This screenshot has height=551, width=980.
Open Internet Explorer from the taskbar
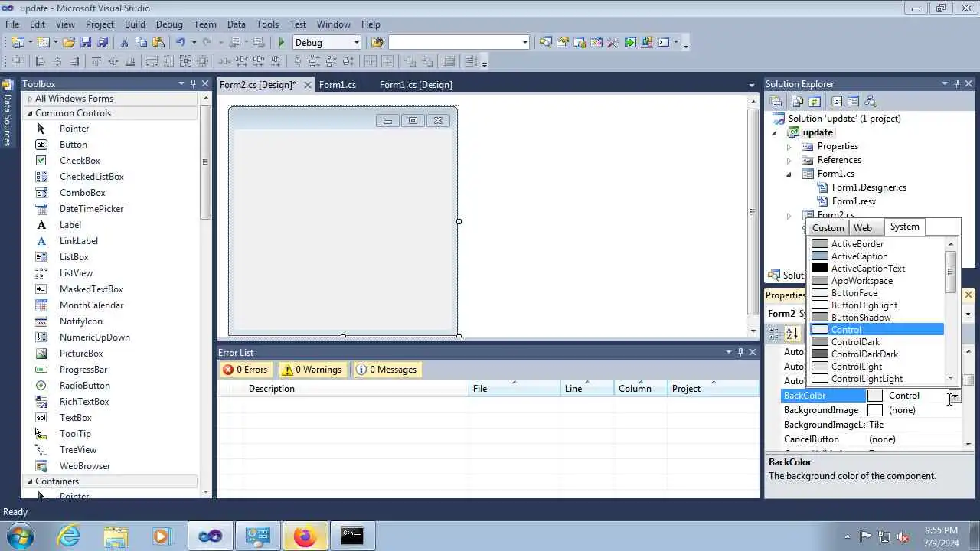click(69, 536)
